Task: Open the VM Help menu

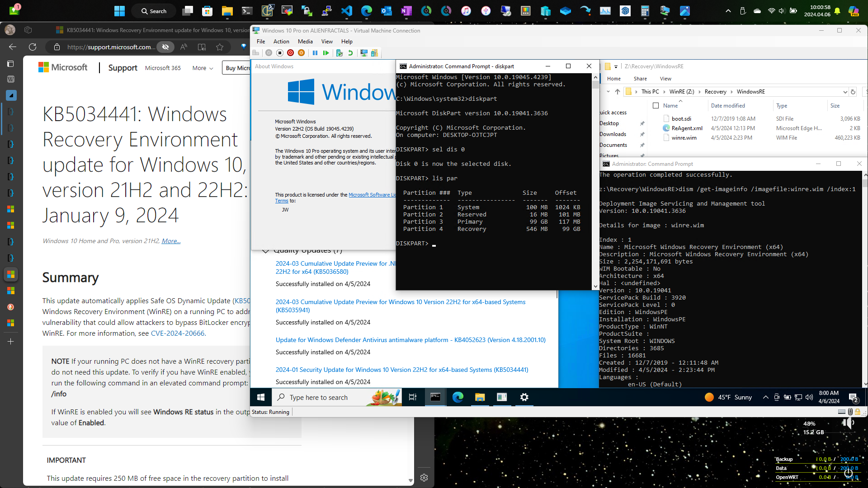Action: click(x=347, y=42)
